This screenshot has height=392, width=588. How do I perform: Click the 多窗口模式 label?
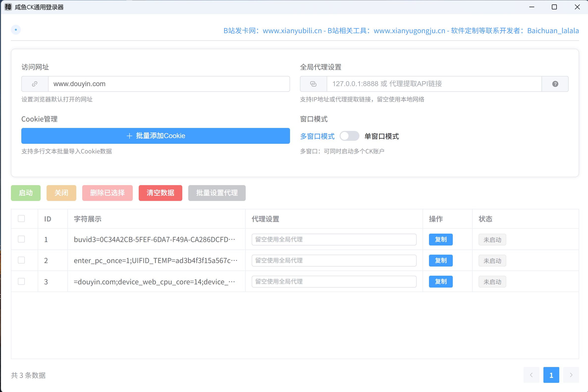pyautogui.click(x=317, y=137)
